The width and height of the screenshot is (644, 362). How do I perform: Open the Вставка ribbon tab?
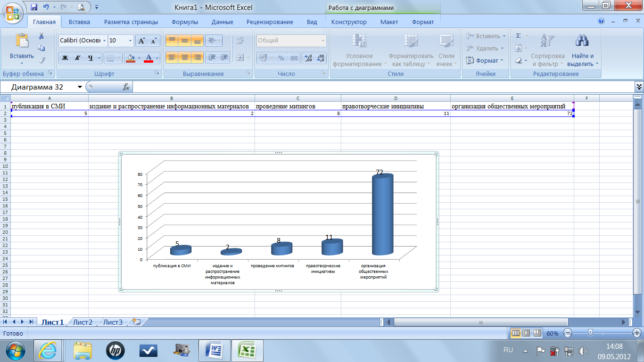coord(79,22)
